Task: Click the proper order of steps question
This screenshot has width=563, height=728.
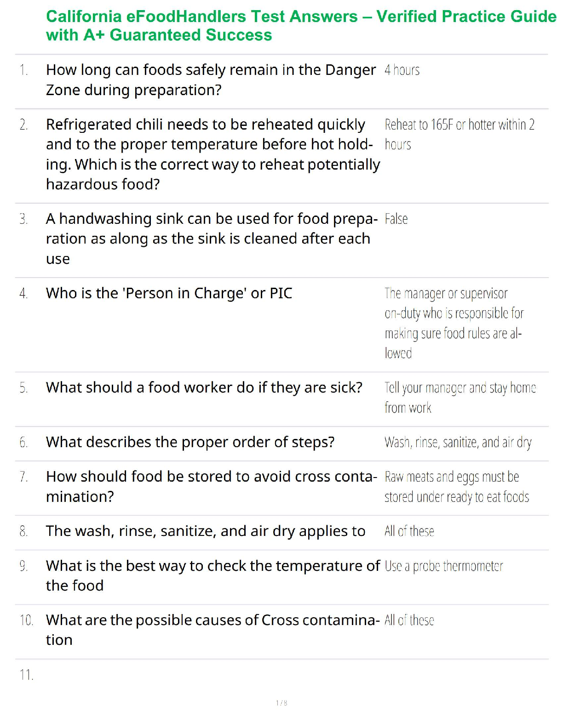Action: pyautogui.click(x=190, y=443)
